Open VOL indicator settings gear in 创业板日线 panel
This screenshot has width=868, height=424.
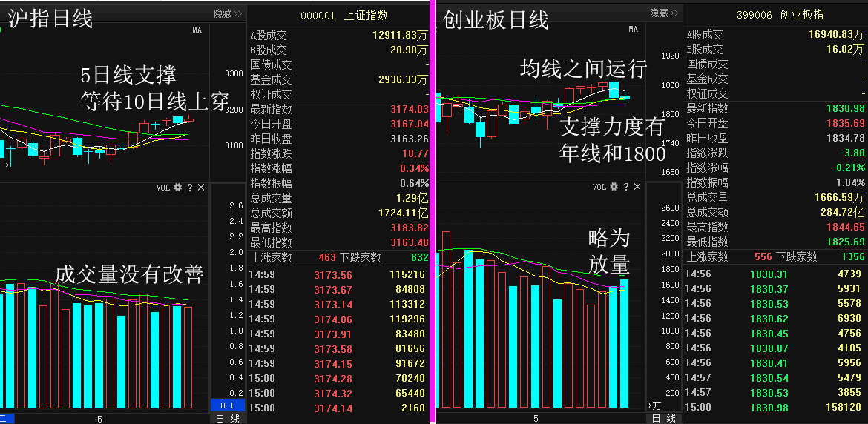[x=614, y=187]
